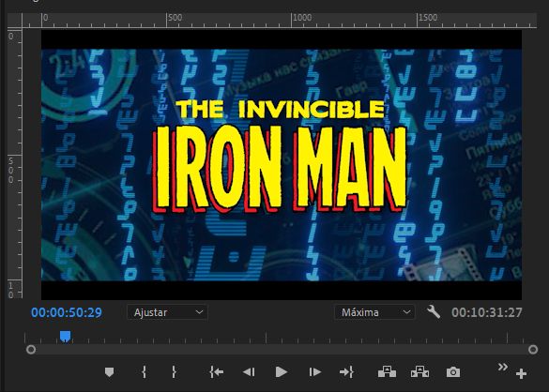This screenshot has width=549, height=392.
Task: Click the duration timecode 00:10:31:27
Action: tap(487, 312)
